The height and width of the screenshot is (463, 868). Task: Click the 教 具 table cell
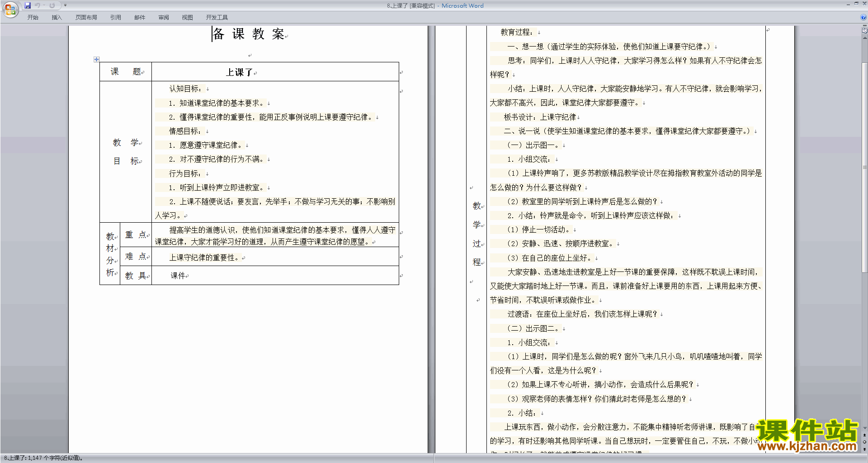(x=136, y=276)
